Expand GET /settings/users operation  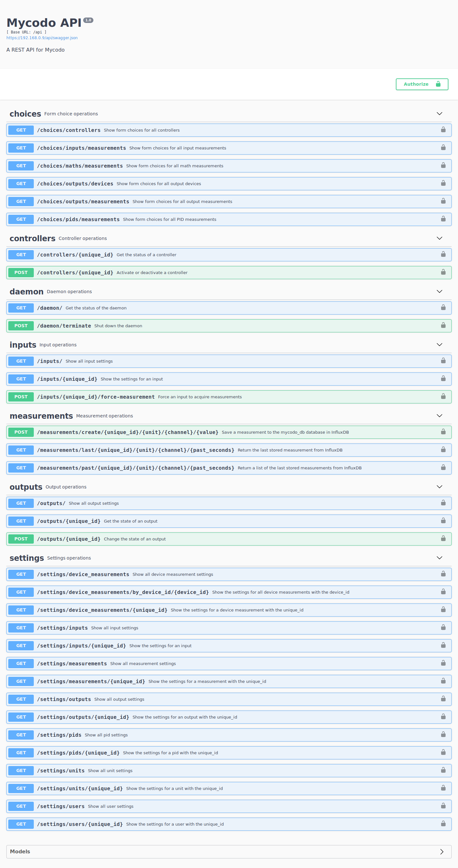pos(229,806)
